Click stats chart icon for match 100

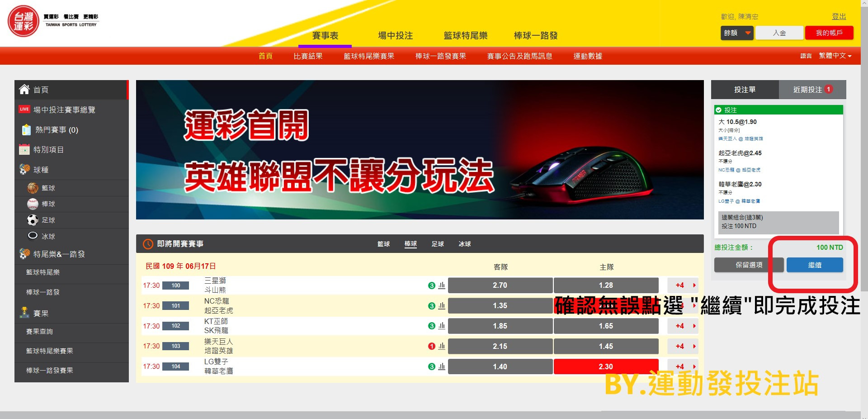tap(442, 285)
